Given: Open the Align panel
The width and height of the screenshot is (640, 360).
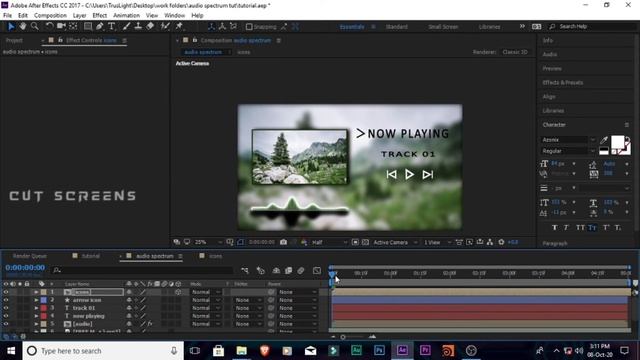Looking at the screenshot, I should tap(549, 97).
